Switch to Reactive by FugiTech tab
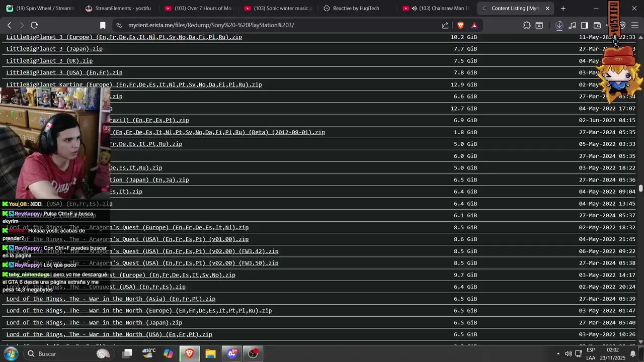The width and height of the screenshot is (644, 362). pos(357,8)
